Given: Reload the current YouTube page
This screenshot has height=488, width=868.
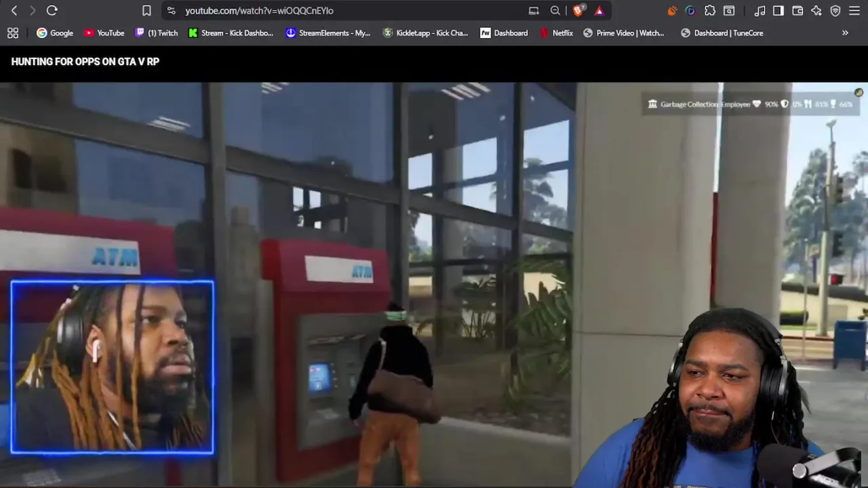Looking at the screenshot, I should click(52, 10).
